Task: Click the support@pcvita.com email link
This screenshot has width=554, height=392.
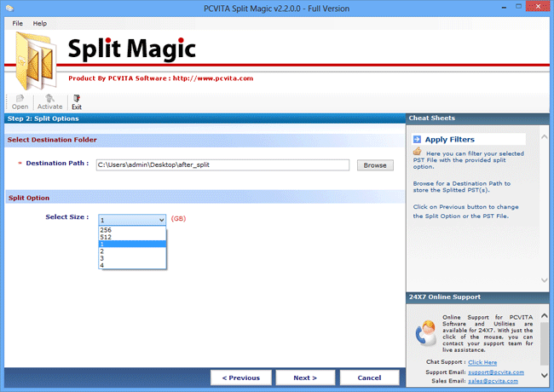Action: pyautogui.click(x=496, y=372)
